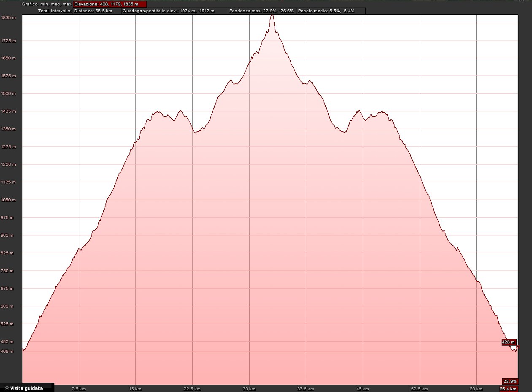The image size is (532, 392).
Task: Select the 65.4 km distance cursor label
Action: (x=508, y=389)
